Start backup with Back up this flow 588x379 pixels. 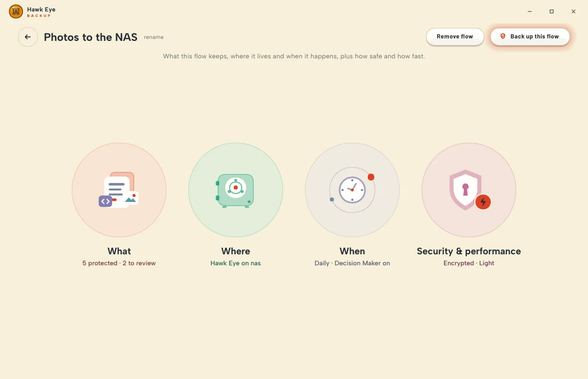pyautogui.click(x=530, y=36)
